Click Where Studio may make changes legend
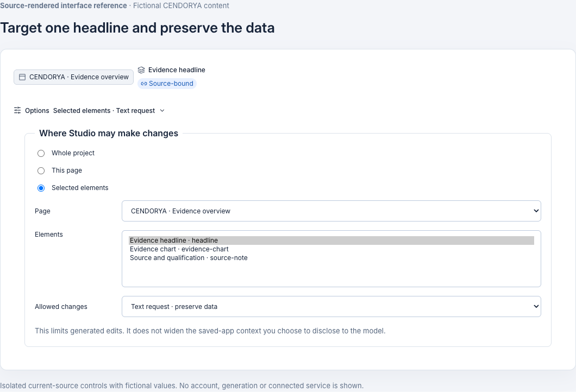Viewport: 576px width, 392px height. (x=109, y=133)
